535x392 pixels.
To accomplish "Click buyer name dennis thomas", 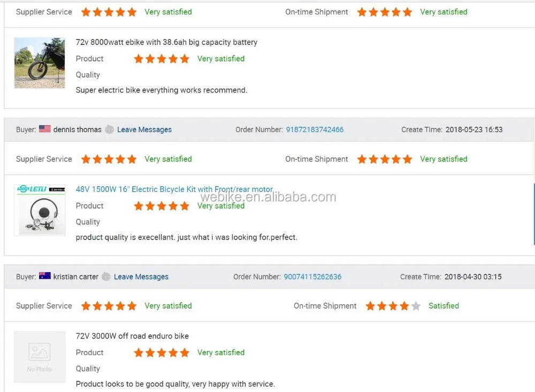I will coord(77,129).
